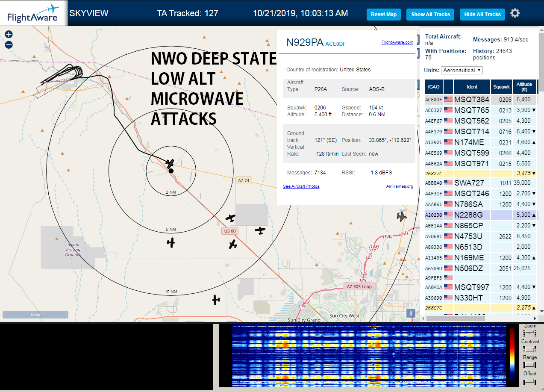Click the TA Tracked: 127 header text
Viewport: 544px width, 392px height.
[188, 13]
